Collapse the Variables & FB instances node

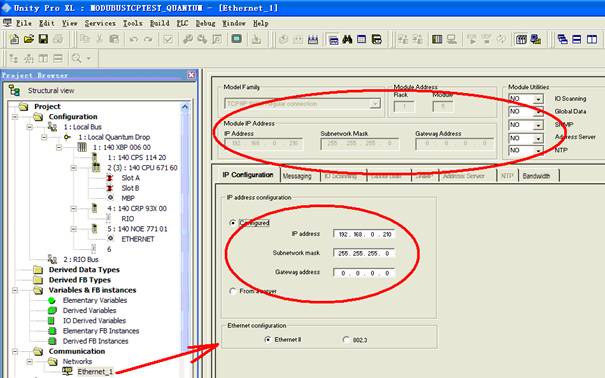[x=15, y=290]
